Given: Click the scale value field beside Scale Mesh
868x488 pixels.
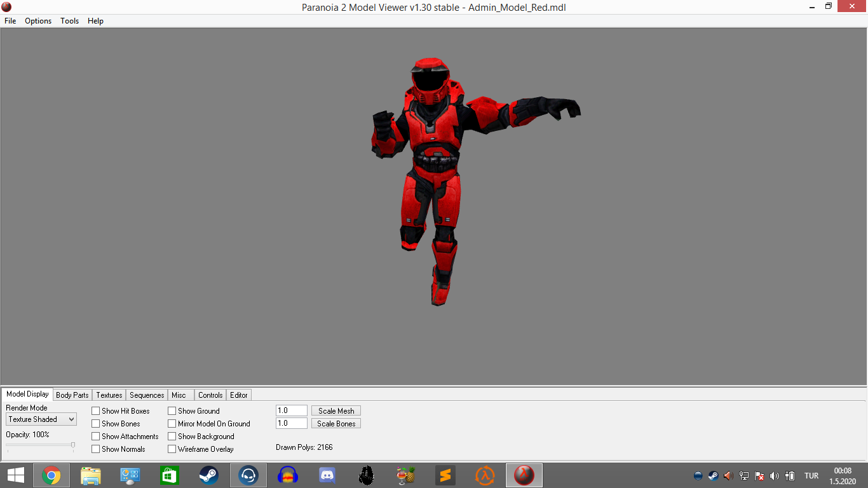Looking at the screenshot, I should (292, 411).
